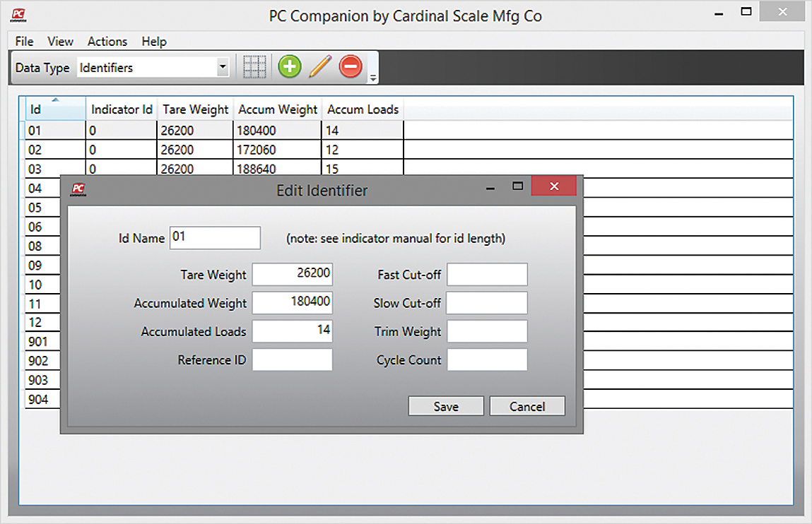This screenshot has height=524, width=812.
Task: Click the Accum Weight cell 188640
Action: pos(278,169)
